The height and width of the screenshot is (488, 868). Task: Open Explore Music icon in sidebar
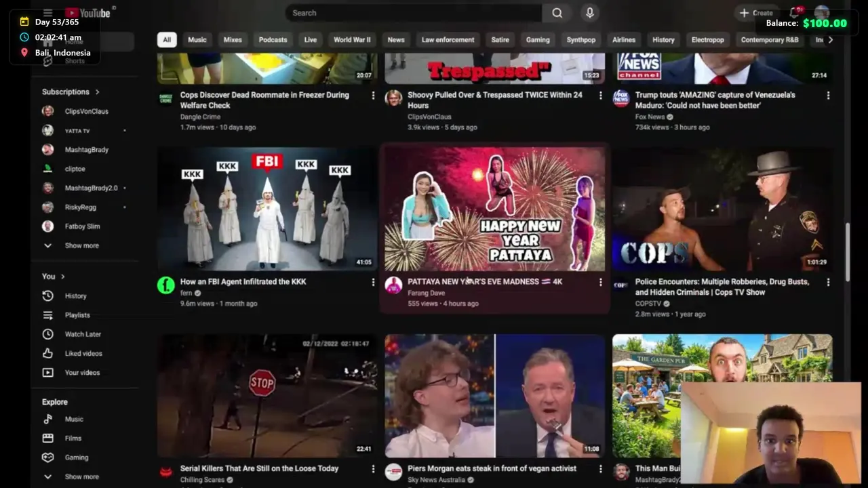(47, 420)
